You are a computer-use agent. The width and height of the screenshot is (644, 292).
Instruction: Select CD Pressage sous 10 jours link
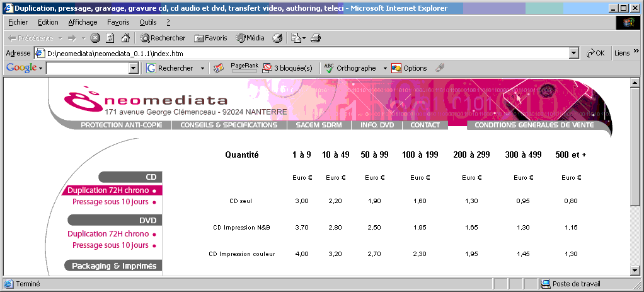pos(114,202)
